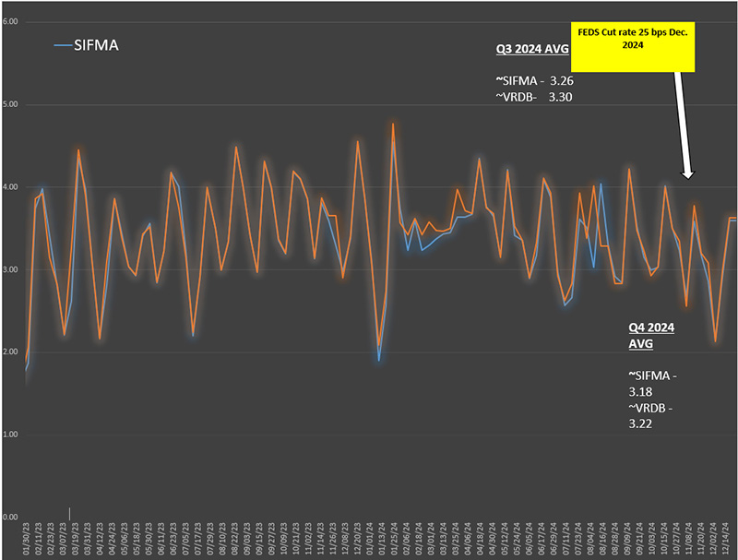Click the yellow FEDS Cut rate callout box
738x560 pixels.
[x=633, y=46]
